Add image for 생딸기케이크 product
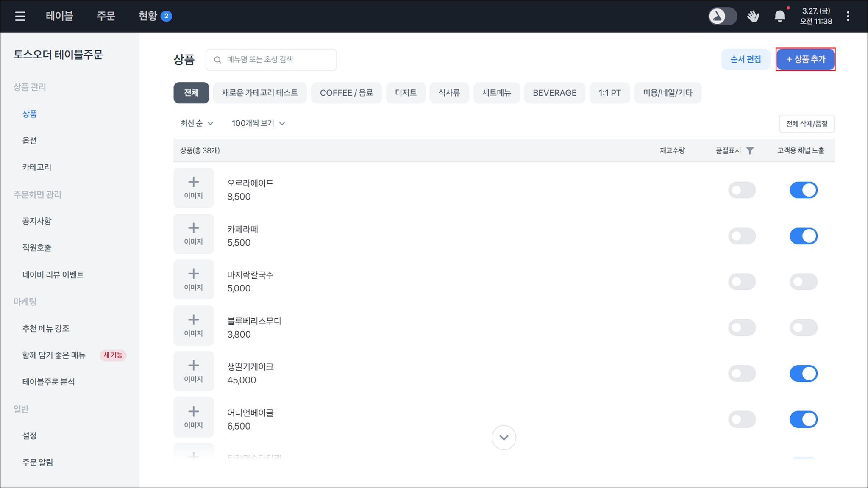Viewport: 868px width, 488px height. pos(193,371)
